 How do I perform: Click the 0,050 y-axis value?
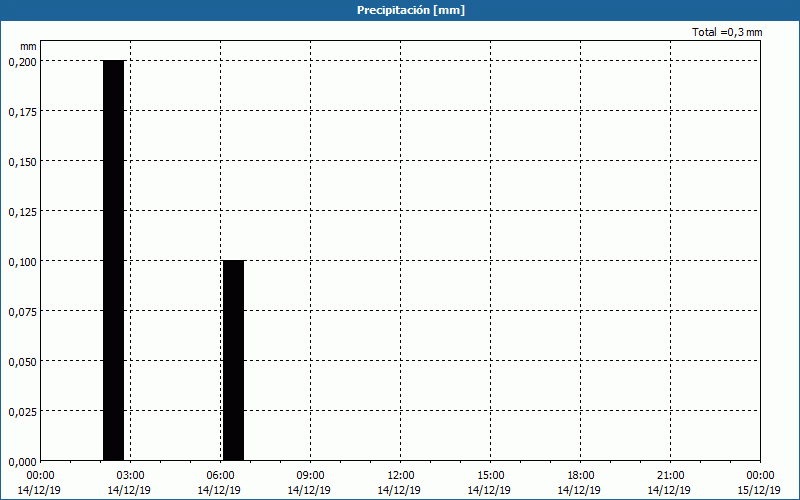pyautogui.click(x=22, y=362)
